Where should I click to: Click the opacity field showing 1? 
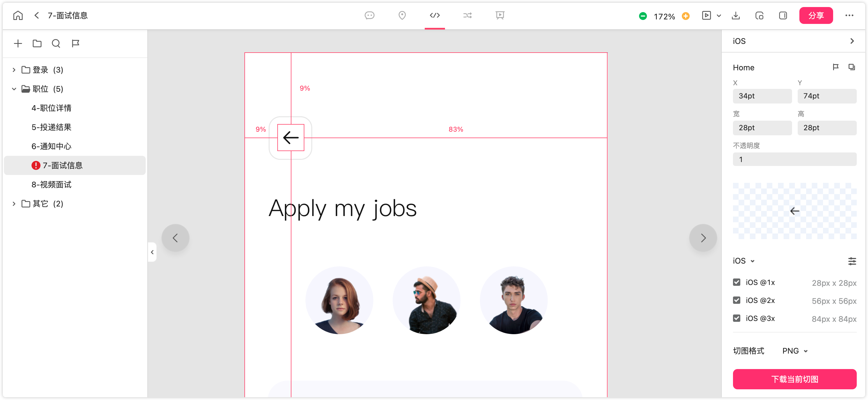[x=795, y=159]
